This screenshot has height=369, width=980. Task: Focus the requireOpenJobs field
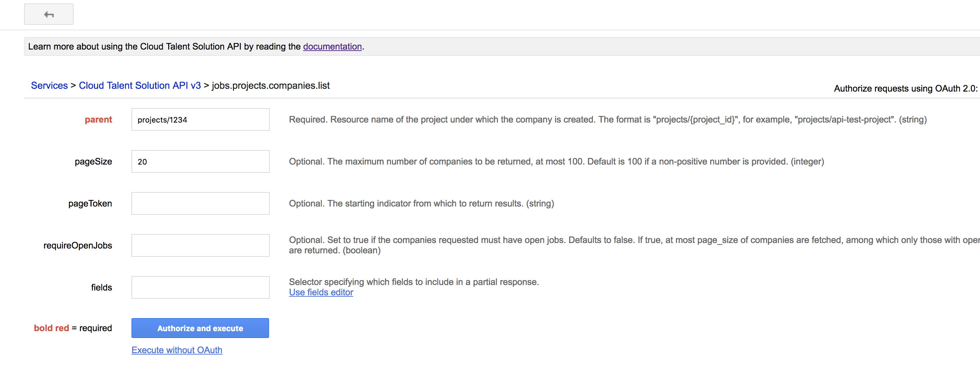point(200,245)
